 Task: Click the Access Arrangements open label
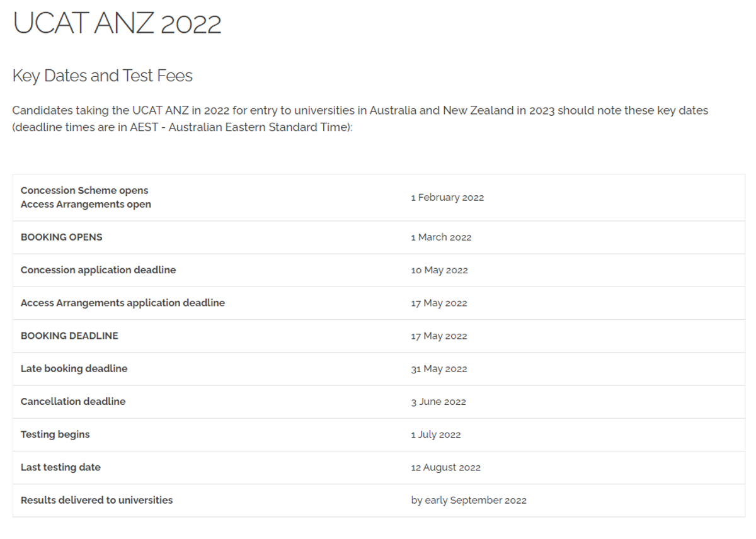click(x=86, y=204)
